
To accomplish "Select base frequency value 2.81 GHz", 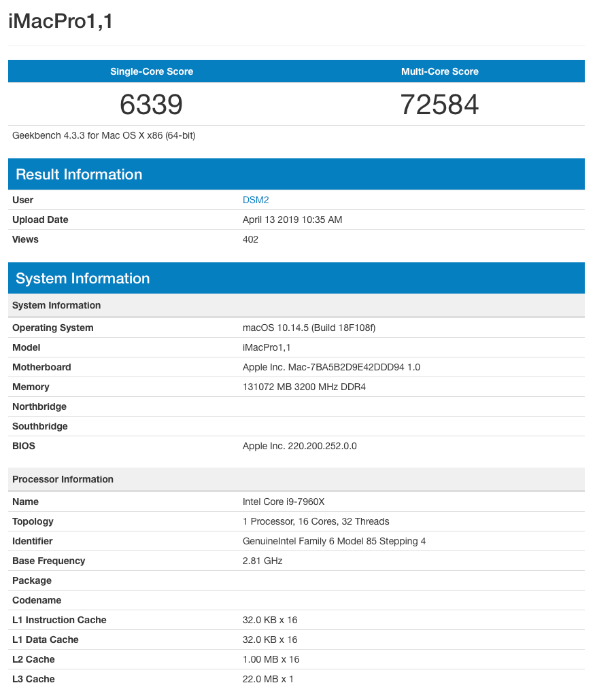I will [x=262, y=561].
